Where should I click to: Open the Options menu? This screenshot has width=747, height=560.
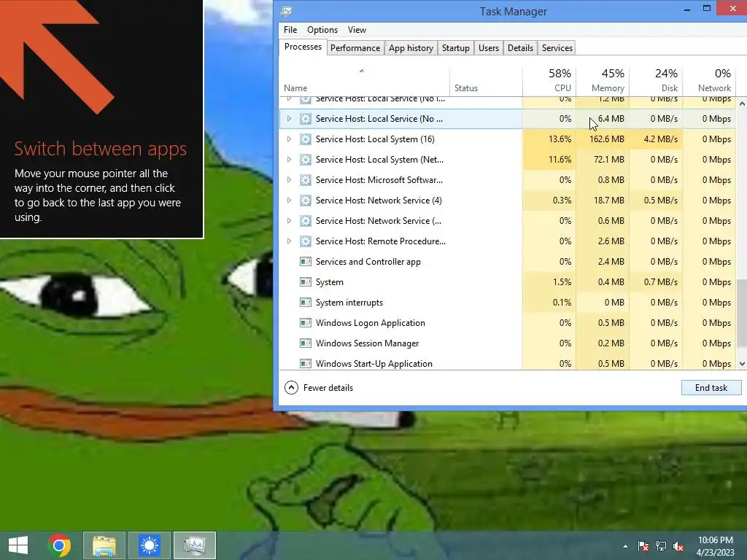pyautogui.click(x=322, y=29)
